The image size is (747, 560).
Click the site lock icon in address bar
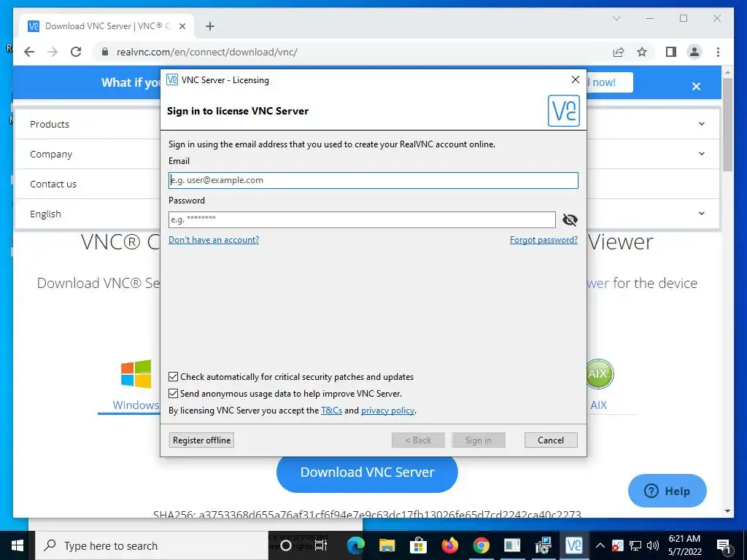point(105,52)
